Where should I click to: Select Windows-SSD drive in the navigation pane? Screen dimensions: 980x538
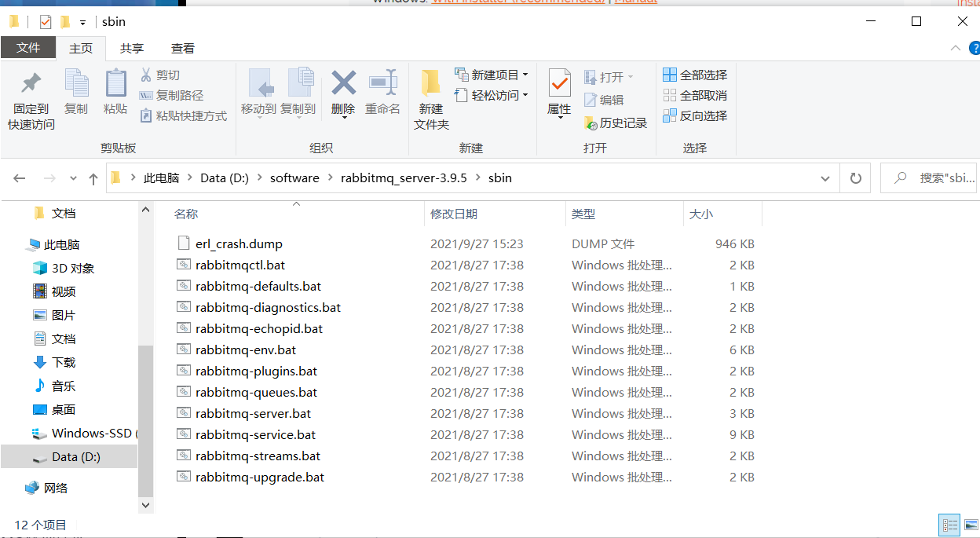[x=93, y=433]
